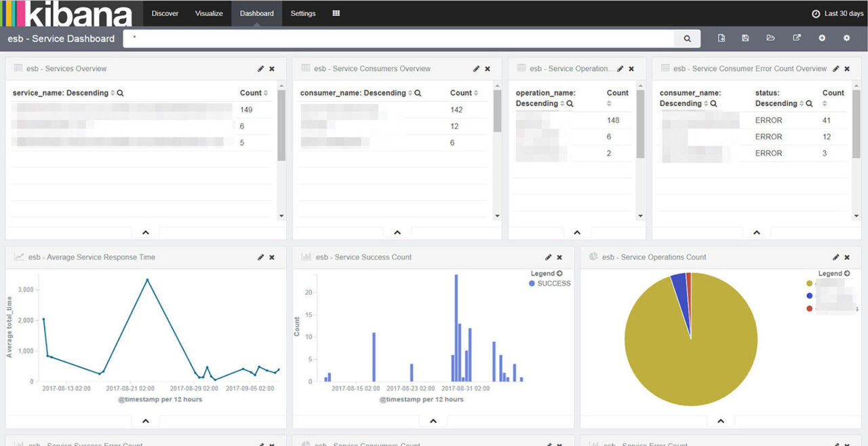Open dashboard options gear icon

[x=846, y=39]
